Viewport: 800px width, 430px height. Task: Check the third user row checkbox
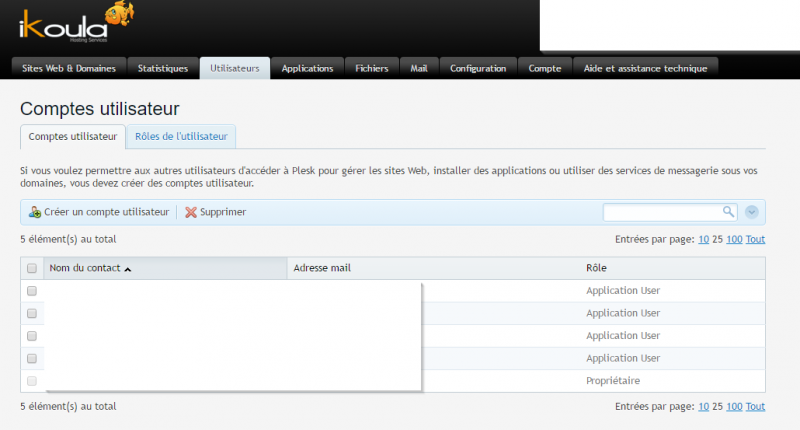(x=32, y=336)
